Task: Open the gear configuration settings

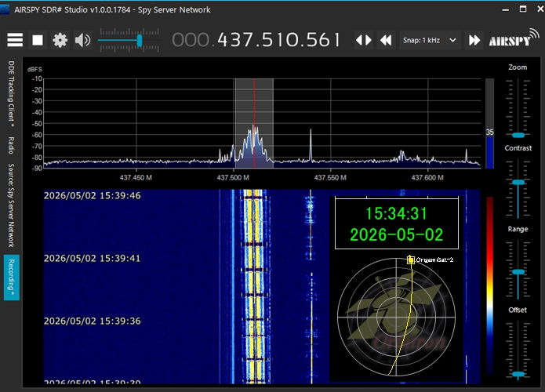Action: pos(60,40)
